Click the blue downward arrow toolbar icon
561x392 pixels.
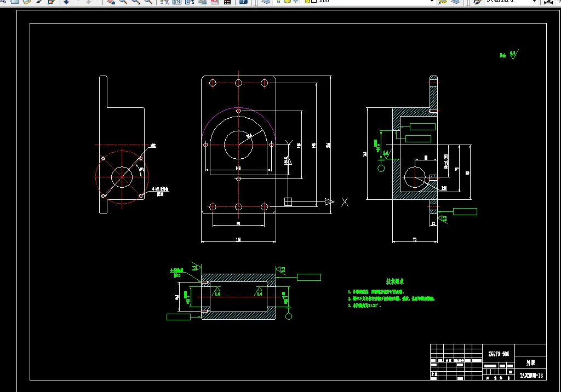[66, 2]
